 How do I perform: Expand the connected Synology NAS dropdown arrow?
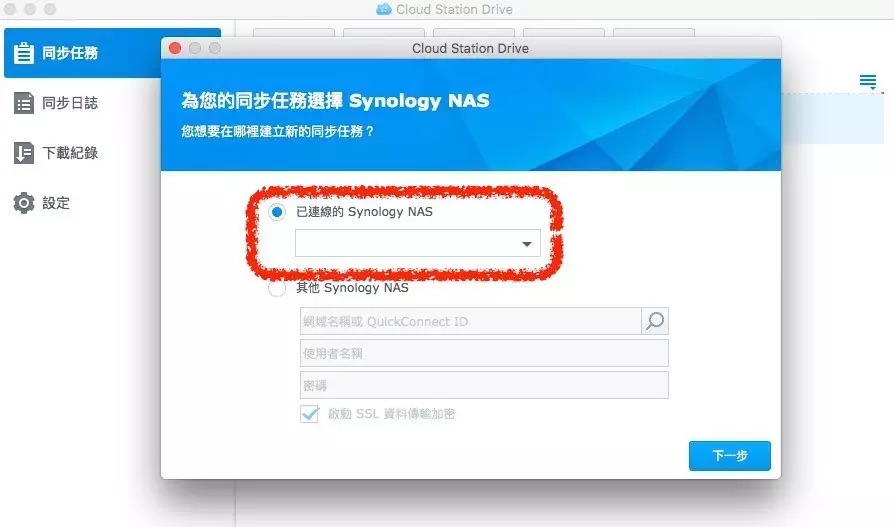(x=527, y=244)
